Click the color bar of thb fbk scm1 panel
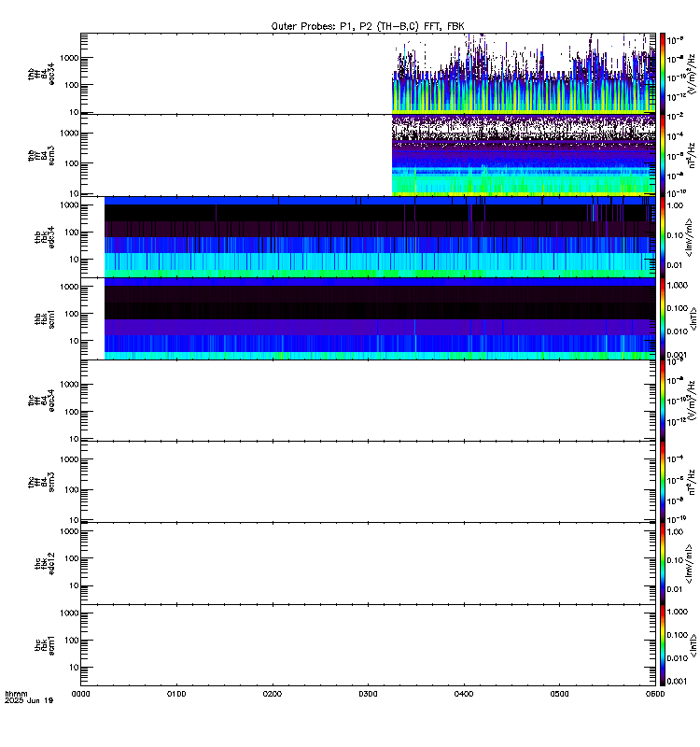The width and height of the screenshot is (700, 747). (x=663, y=318)
